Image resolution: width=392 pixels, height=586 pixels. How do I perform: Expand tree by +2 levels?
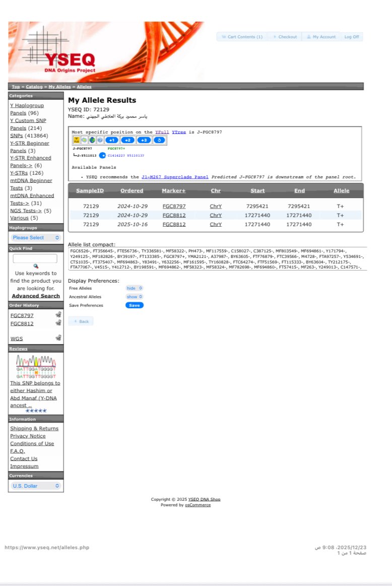[128, 140]
